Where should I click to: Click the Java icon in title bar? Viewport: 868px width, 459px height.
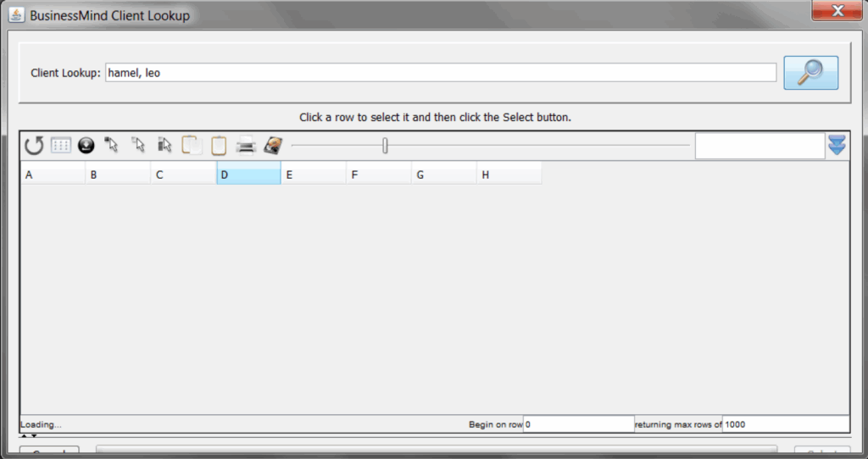(x=17, y=15)
